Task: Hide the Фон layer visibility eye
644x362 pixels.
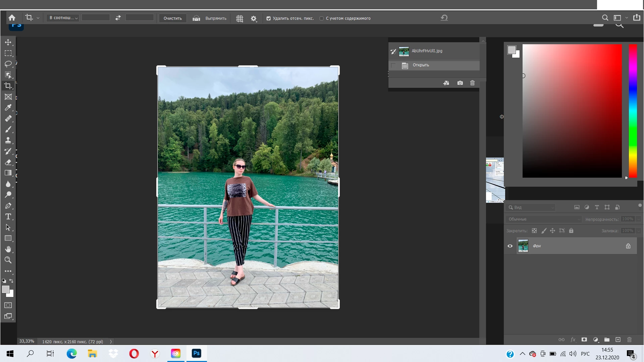Action: [510, 246]
